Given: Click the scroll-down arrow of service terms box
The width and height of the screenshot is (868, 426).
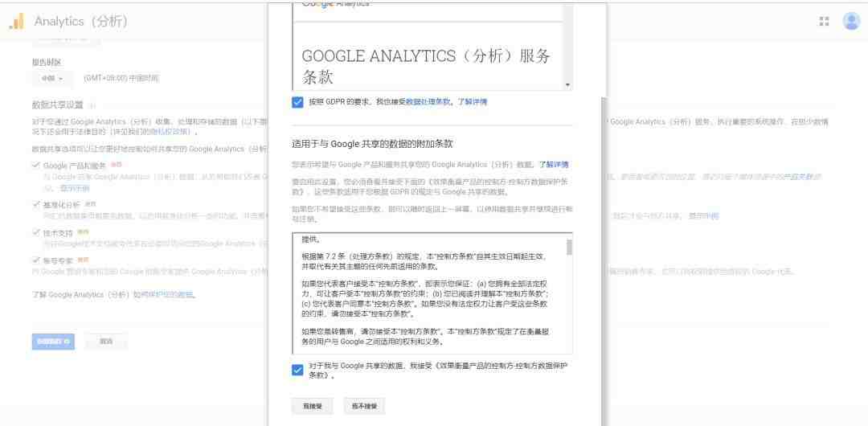Looking at the screenshot, I should [x=567, y=85].
